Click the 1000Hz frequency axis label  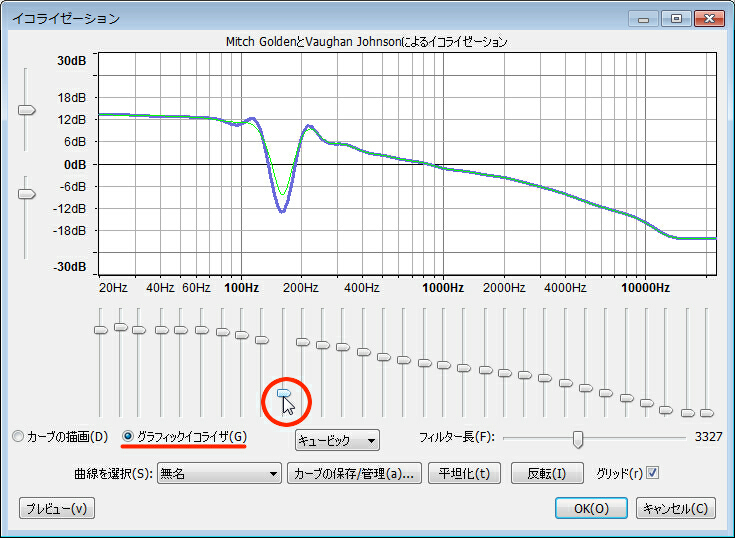click(x=443, y=288)
